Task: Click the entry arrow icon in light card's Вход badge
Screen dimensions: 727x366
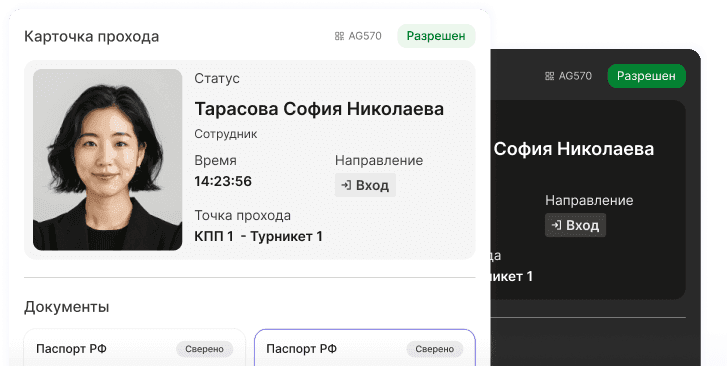Action: pyautogui.click(x=346, y=186)
